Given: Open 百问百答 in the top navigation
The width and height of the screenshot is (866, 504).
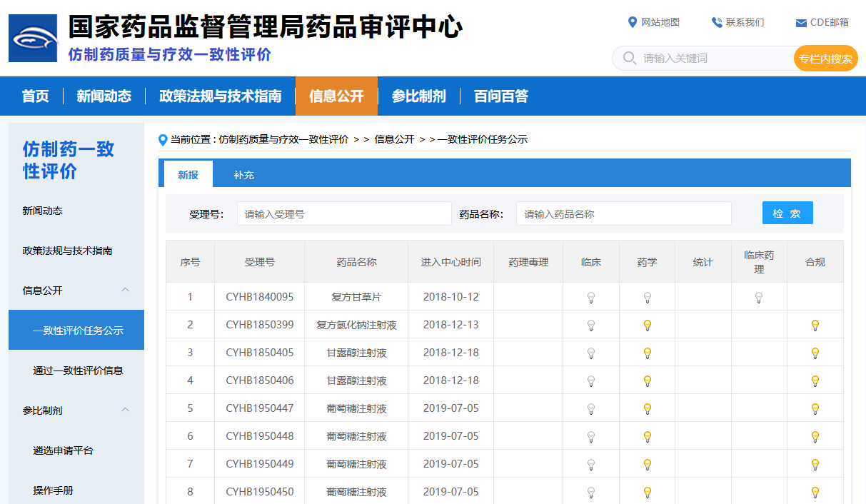Looking at the screenshot, I should click(x=501, y=96).
